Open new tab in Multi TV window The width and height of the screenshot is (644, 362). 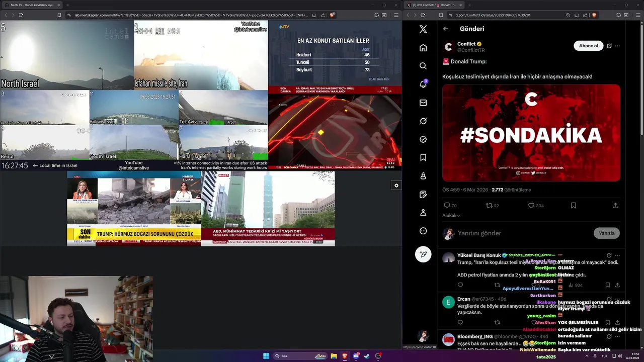click(67, 5)
